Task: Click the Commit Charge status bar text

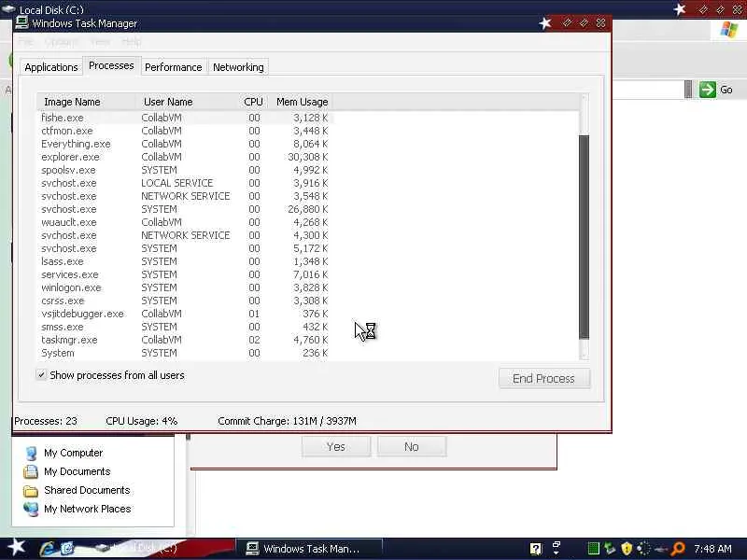Action: pyautogui.click(x=287, y=421)
